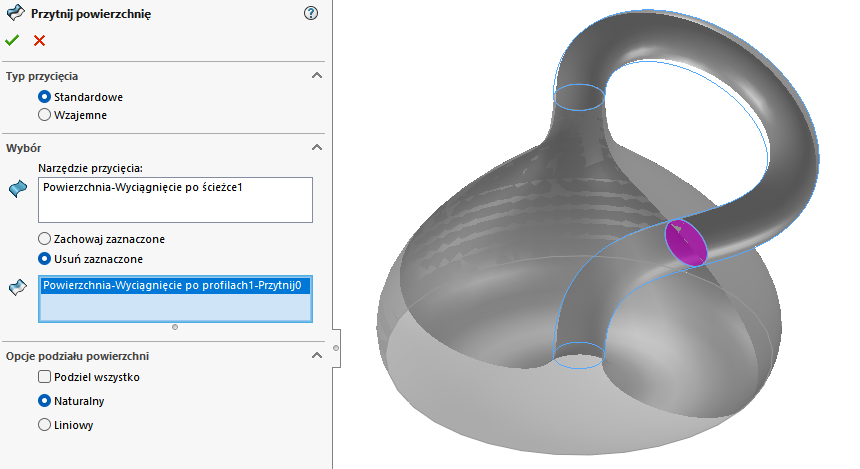Switch the trim type to Wzajemne

44,115
